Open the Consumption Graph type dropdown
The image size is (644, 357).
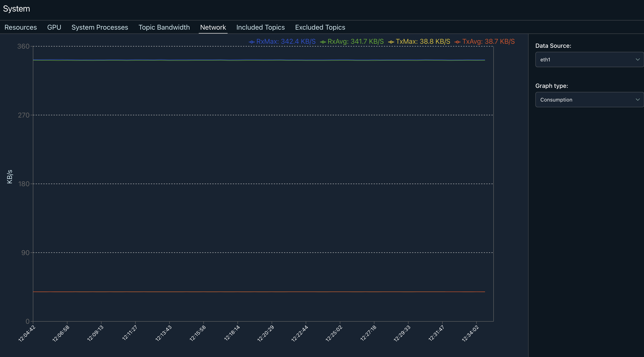tap(585, 100)
